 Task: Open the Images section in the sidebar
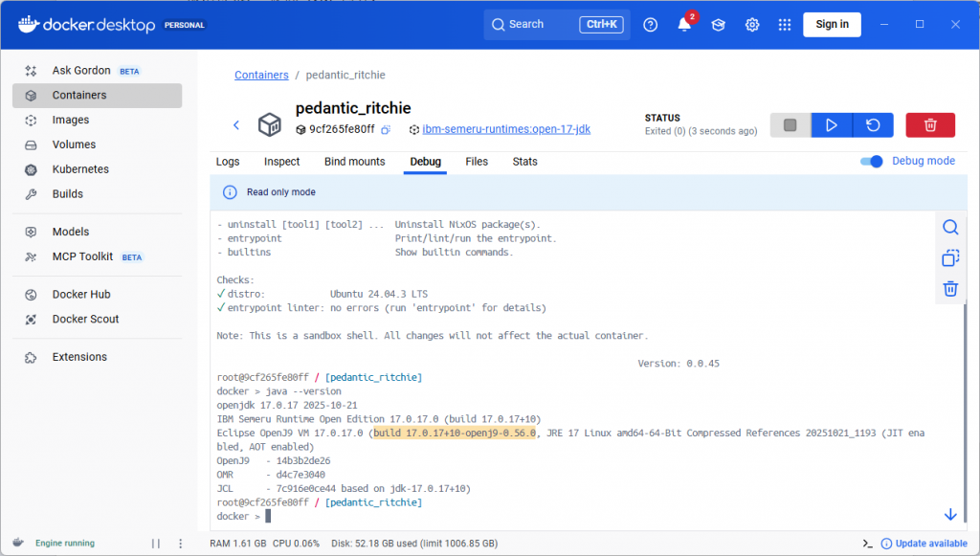click(x=71, y=120)
